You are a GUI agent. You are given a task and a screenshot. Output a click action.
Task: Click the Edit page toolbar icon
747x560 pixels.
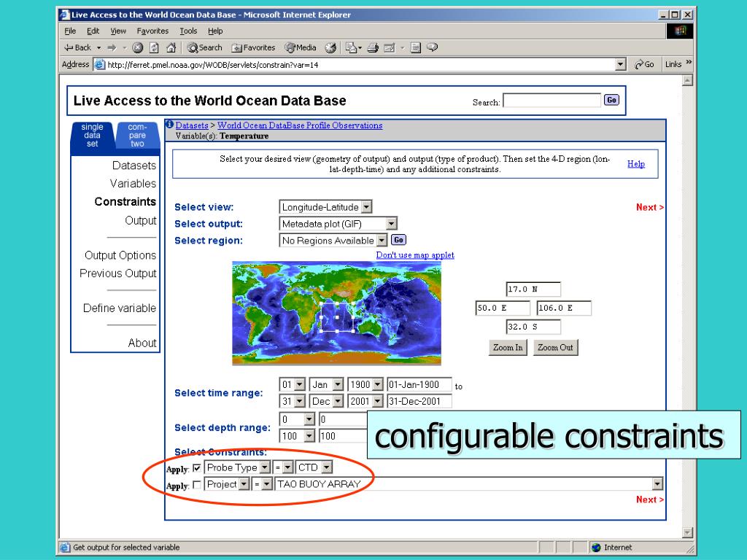[x=390, y=47]
